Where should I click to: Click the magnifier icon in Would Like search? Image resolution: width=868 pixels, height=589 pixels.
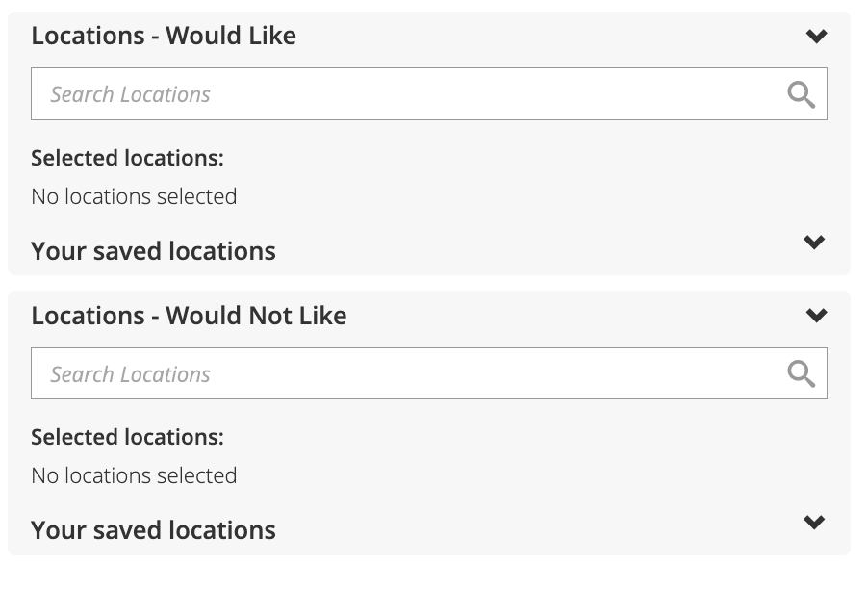(x=801, y=94)
